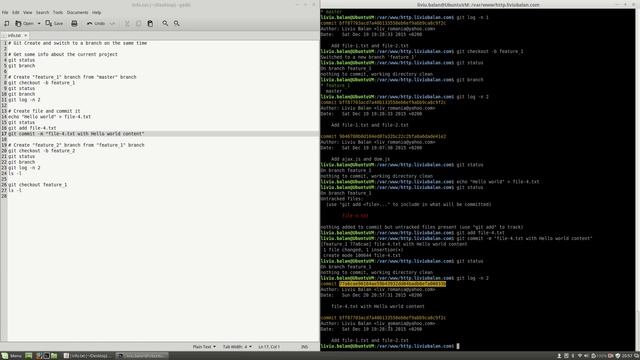Paste using the clipboard icon
Image resolution: width=640 pixels, height=360 pixels.
(150, 23)
